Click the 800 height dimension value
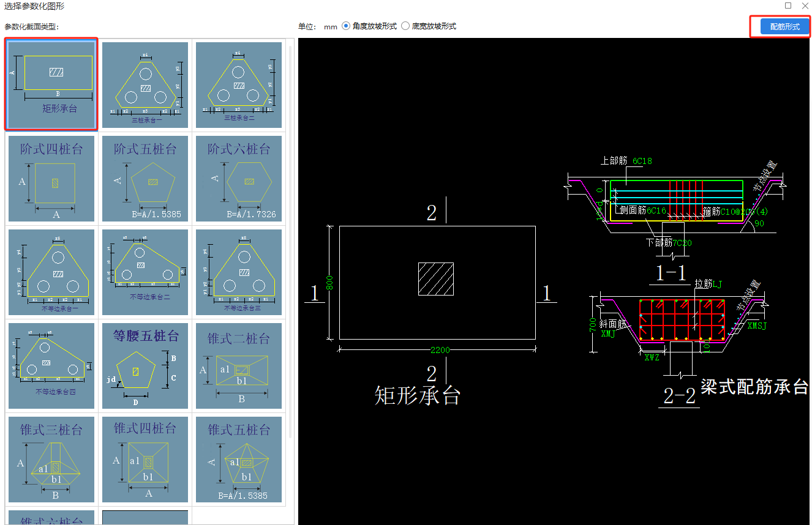Viewport: 812px width, 525px height. pyautogui.click(x=328, y=282)
